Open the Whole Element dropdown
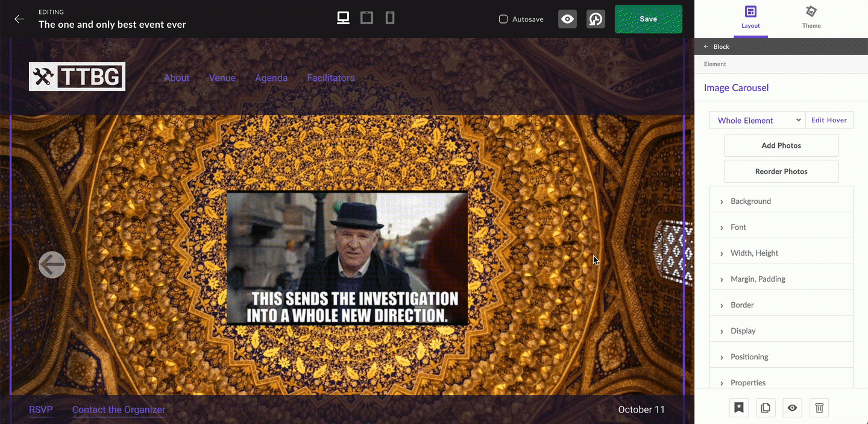The image size is (868, 424). [x=758, y=120]
